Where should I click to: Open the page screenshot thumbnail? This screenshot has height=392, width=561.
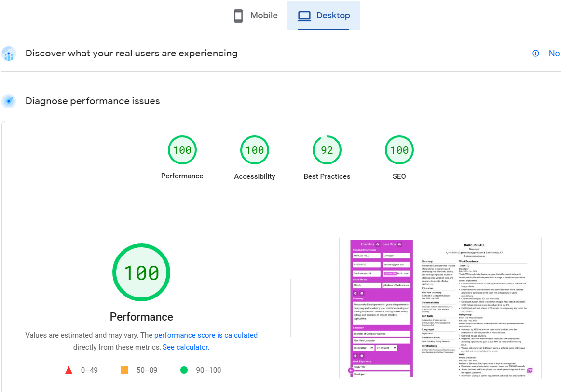coord(440,308)
